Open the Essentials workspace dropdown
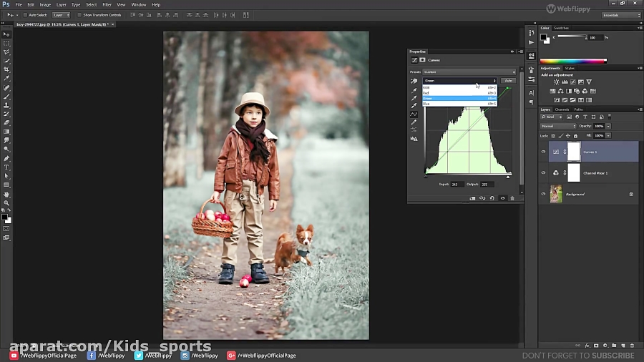 tap(621, 14)
